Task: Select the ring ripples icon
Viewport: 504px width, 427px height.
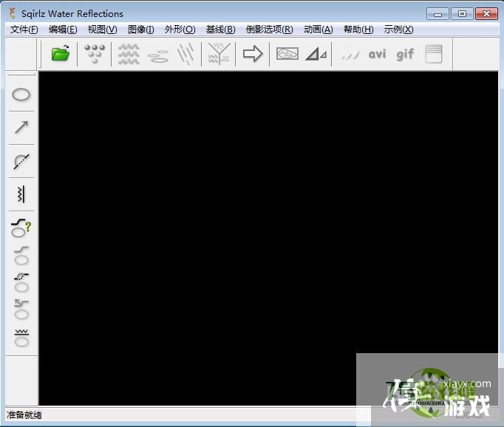Action: coord(158,56)
